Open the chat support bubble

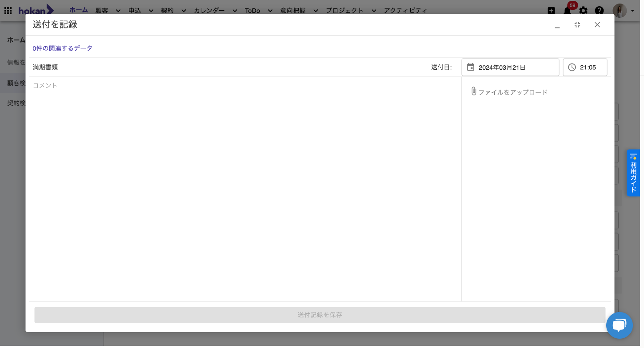[619, 325]
